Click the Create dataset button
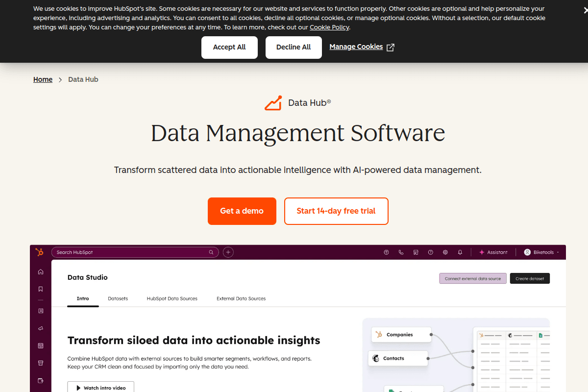This screenshot has width=588, height=392. [530, 278]
